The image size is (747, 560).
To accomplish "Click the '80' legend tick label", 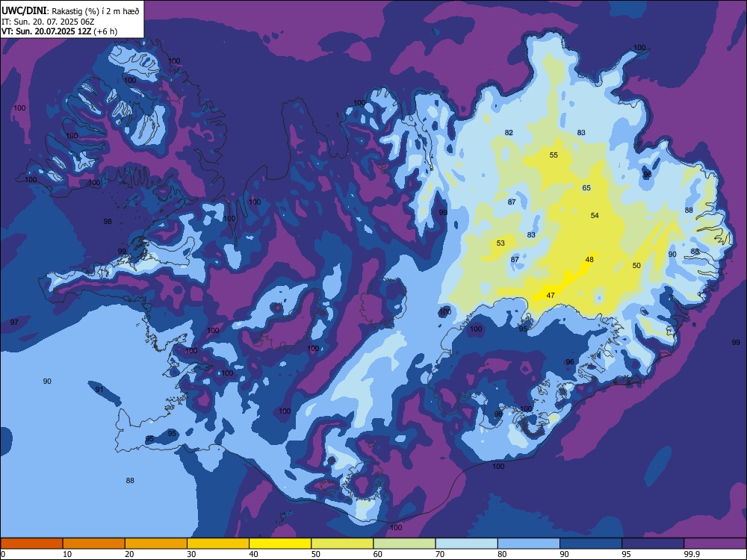I will (x=502, y=554).
